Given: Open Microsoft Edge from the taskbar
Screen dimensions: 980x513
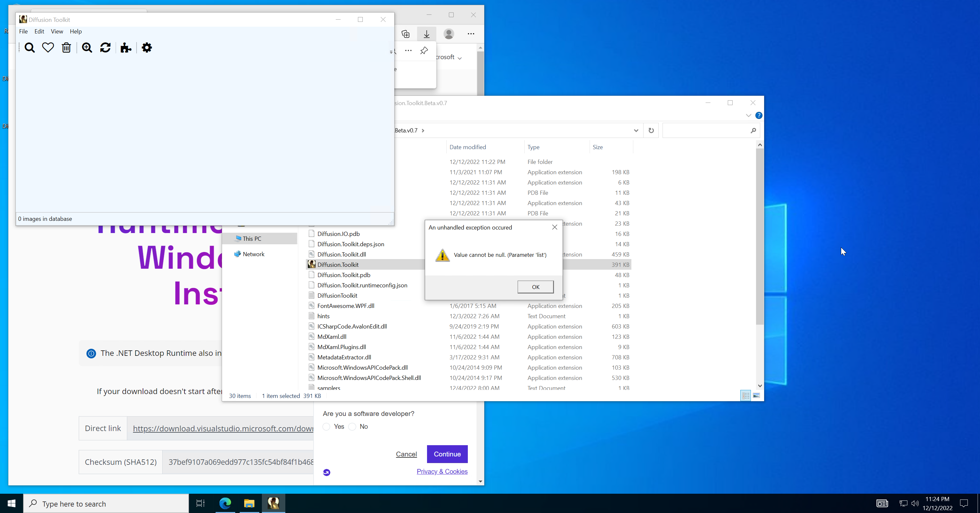Looking at the screenshot, I should [x=225, y=503].
